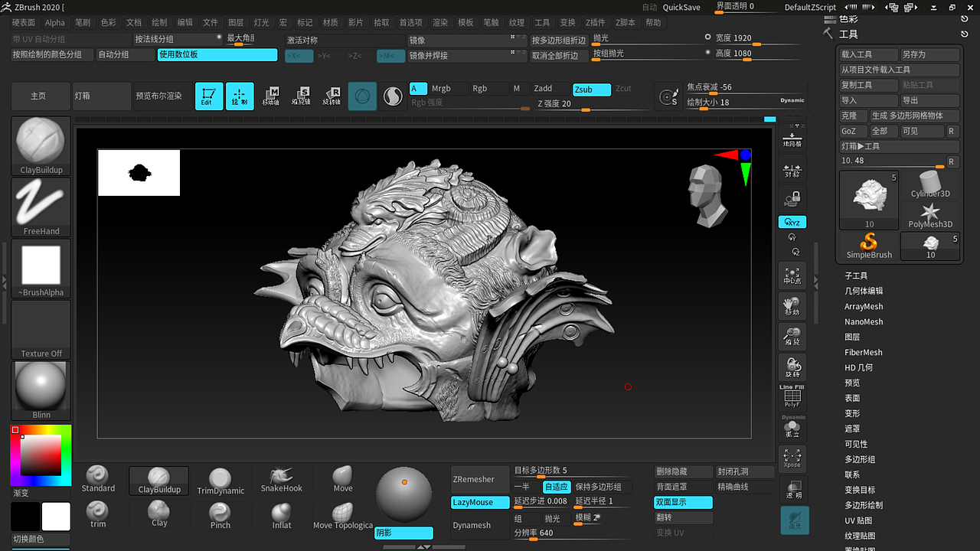Choose the lowercase trim brush
The width and height of the screenshot is (980, 551).
98,515
